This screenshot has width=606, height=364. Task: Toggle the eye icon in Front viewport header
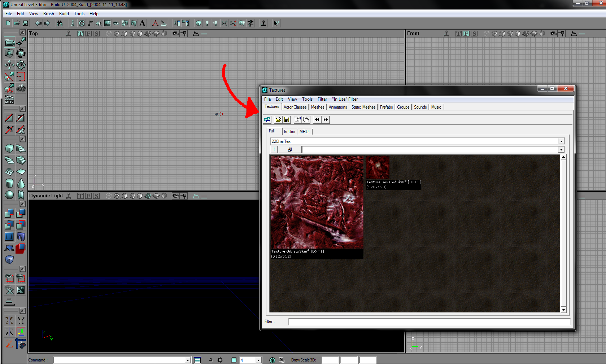pyautogui.click(x=553, y=34)
